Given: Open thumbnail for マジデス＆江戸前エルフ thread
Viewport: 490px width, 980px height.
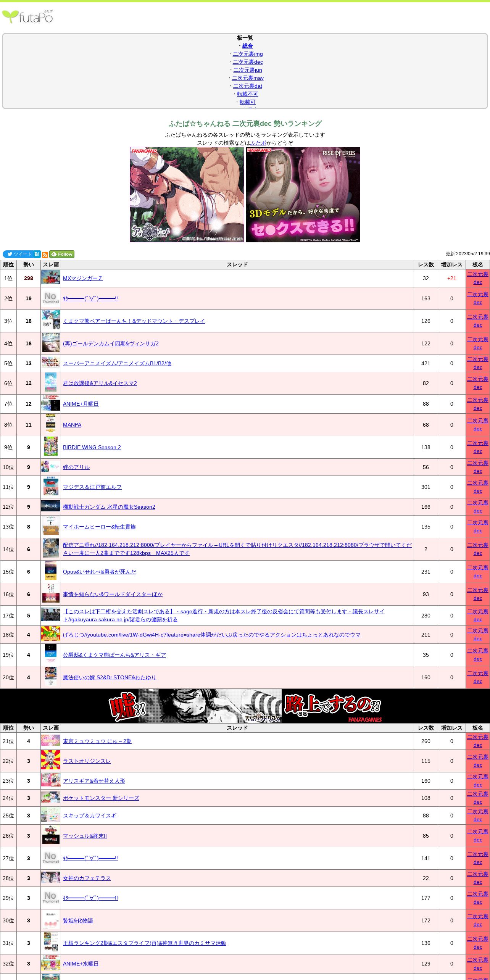Looking at the screenshot, I should click(51, 486).
